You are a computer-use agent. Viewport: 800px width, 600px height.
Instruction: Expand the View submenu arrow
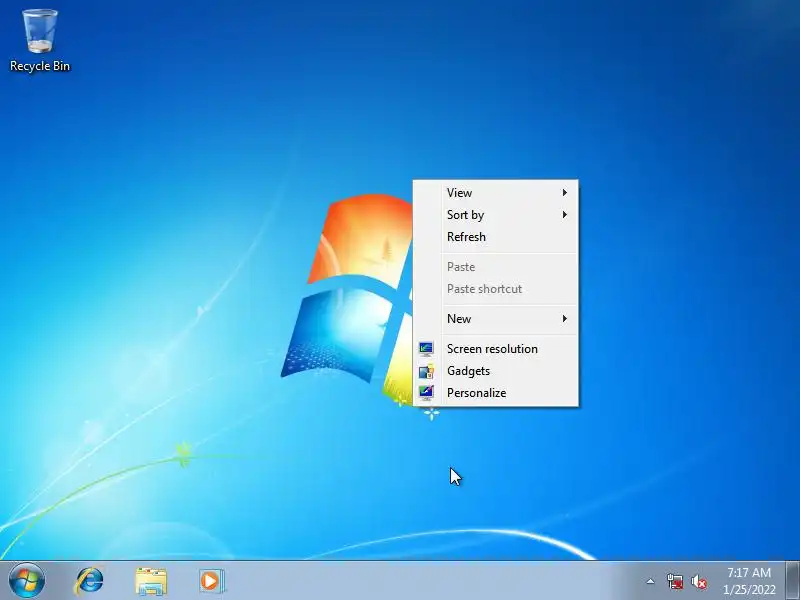[564, 192]
